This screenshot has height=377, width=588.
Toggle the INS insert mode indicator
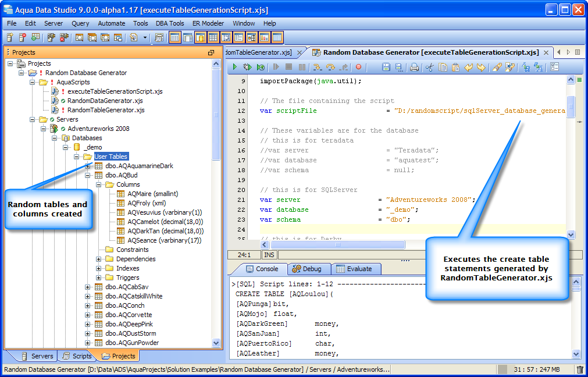269,255
